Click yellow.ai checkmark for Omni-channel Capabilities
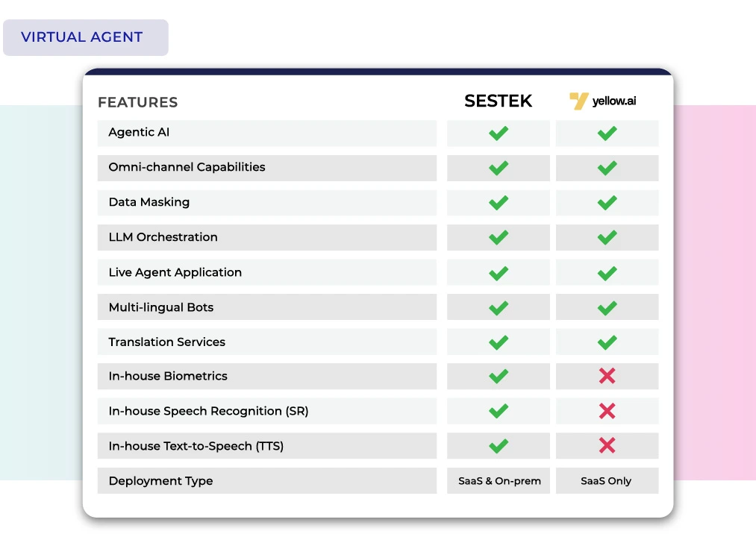The image size is (756, 537). 607,168
